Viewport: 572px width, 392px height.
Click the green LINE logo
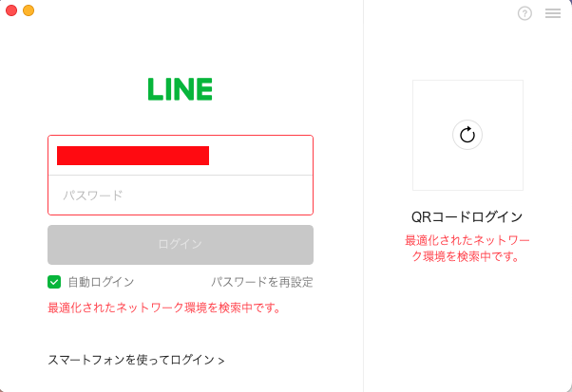point(180,89)
